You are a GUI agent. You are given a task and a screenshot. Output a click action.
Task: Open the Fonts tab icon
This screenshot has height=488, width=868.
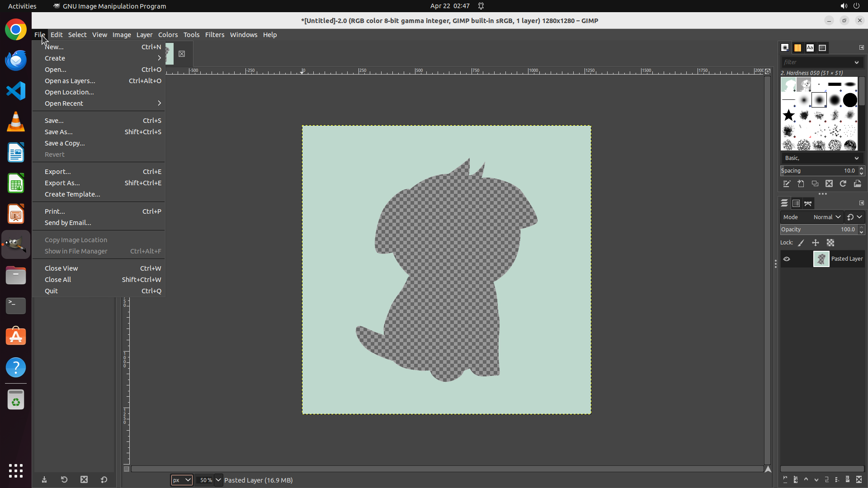point(810,48)
